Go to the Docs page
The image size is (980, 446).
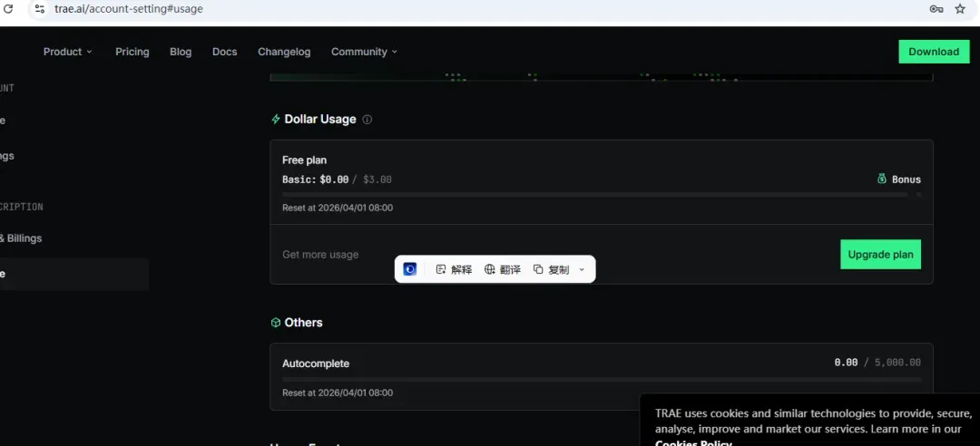224,52
